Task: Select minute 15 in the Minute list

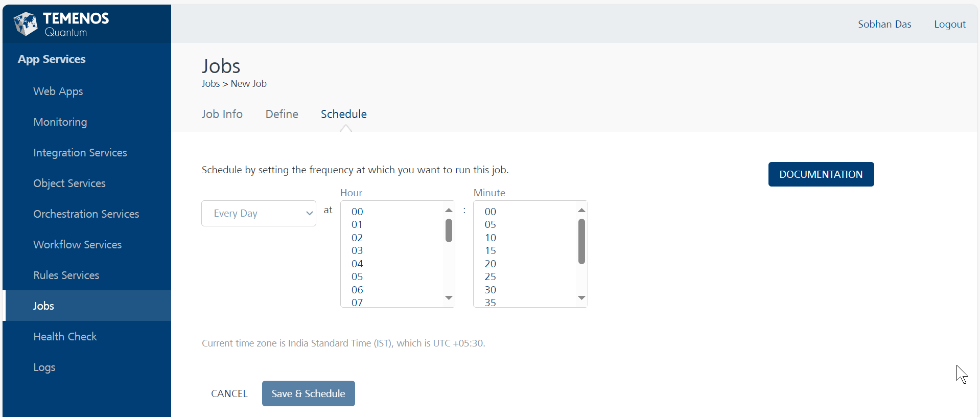Action: click(491, 250)
